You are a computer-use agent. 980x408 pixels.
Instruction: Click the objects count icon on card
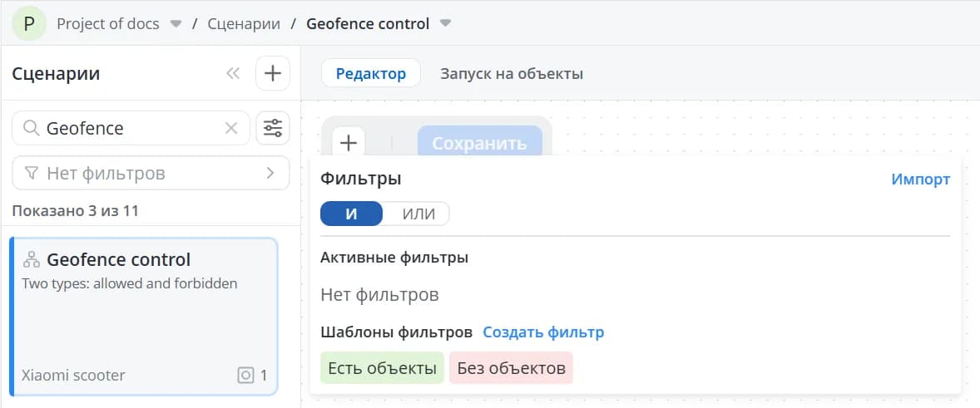click(245, 376)
